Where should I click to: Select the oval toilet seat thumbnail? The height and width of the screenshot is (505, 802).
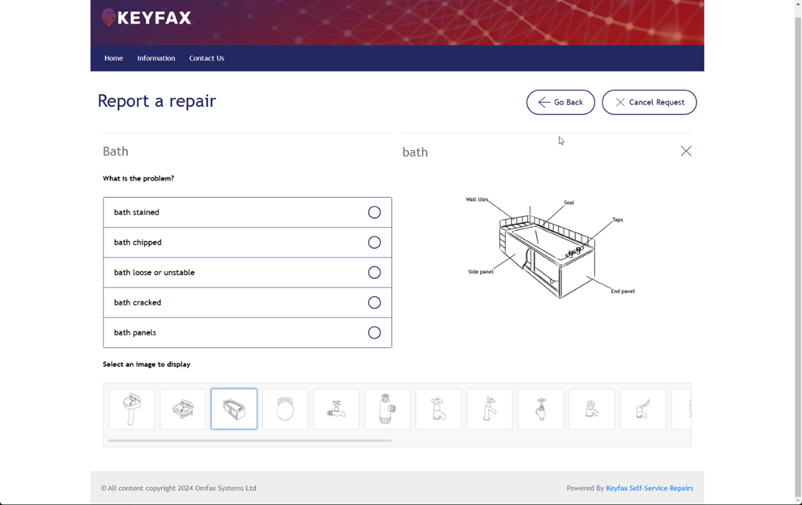point(285,409)
